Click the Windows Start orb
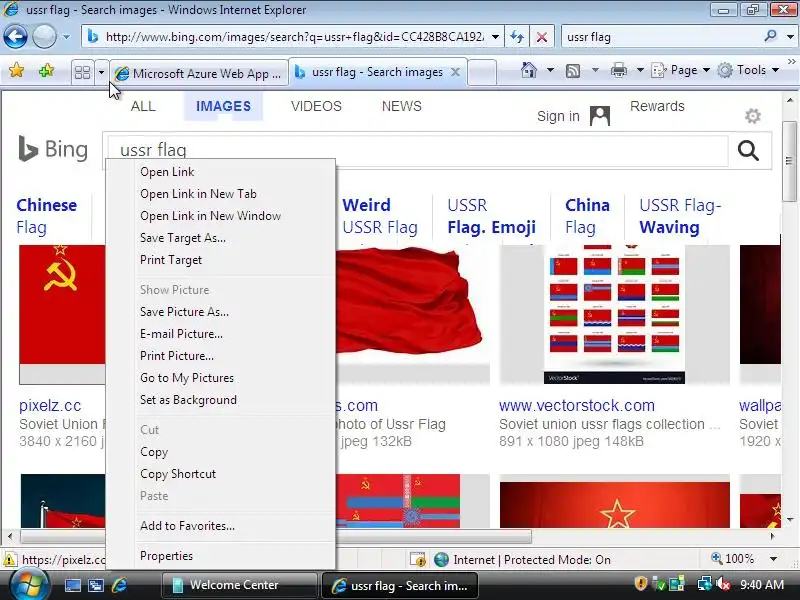Screen dimensions: 800x600 [x=28, y=585]
